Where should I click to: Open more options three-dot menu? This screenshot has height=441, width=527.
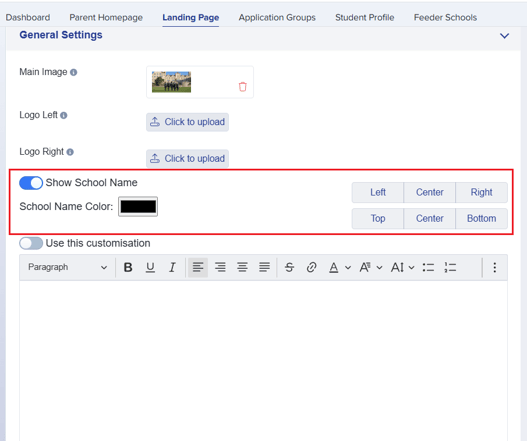(494, 268)
